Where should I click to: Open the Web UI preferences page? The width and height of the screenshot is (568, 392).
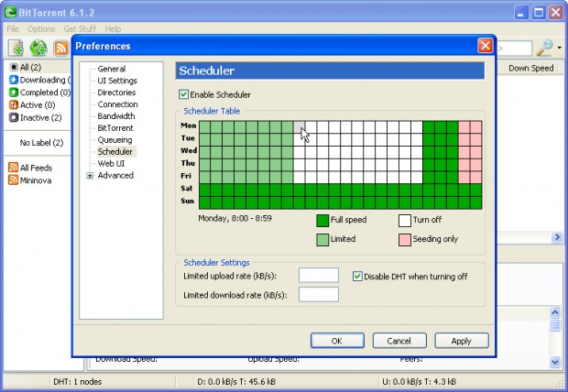pyautogui.click(x=111, y=163)
